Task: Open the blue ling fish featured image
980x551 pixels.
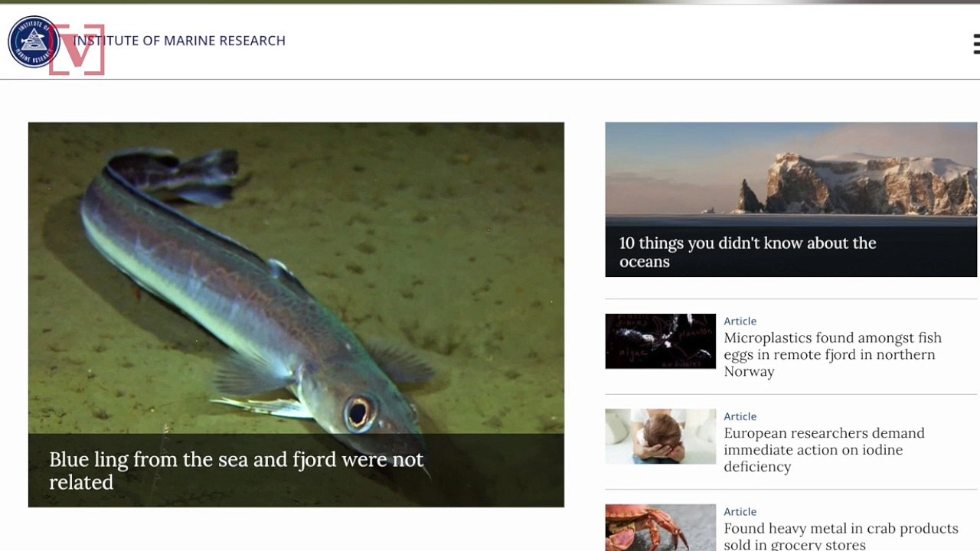Action: pyautogui.click(x=296, y=315)
